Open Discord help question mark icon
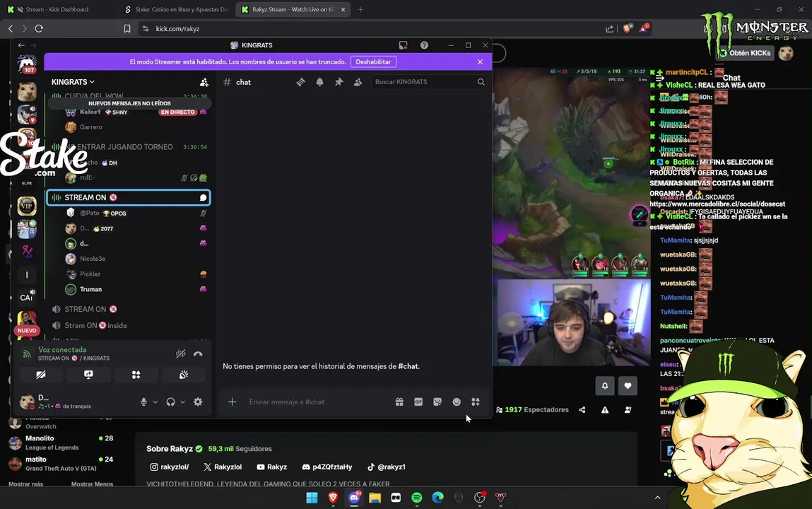 [x=424, y=45]
